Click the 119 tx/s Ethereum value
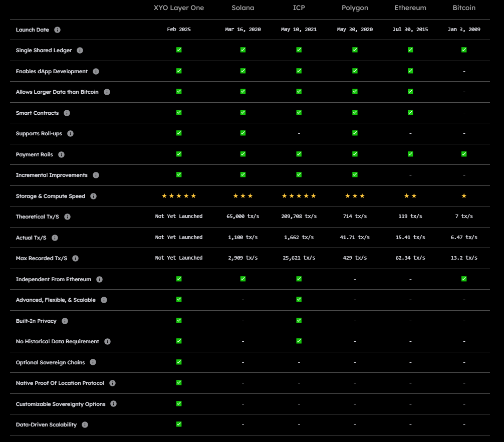This screenshot has width=504, height=442. click(410, 216)
